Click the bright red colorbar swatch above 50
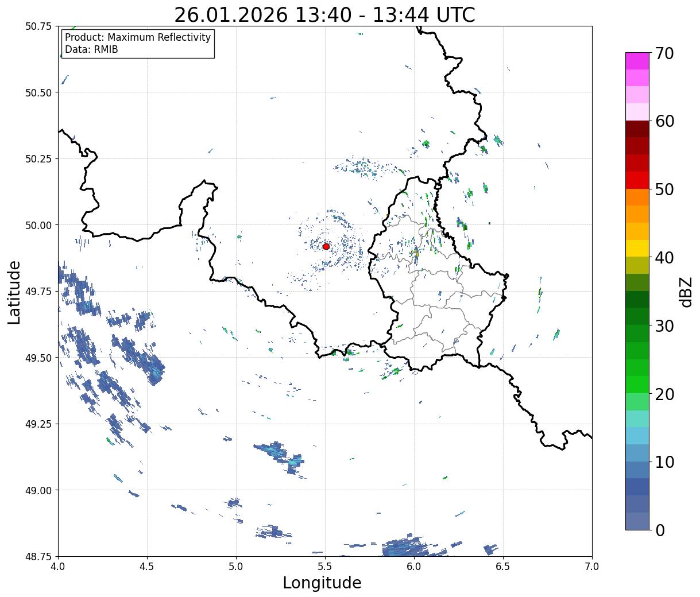700x597 pixels. point(637,180)
